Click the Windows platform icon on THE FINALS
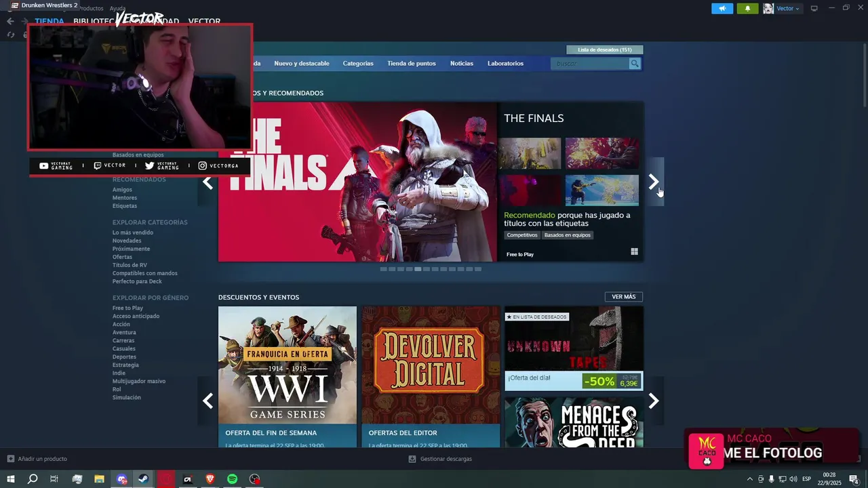This screenshot has height=488, width=868. 634,251
